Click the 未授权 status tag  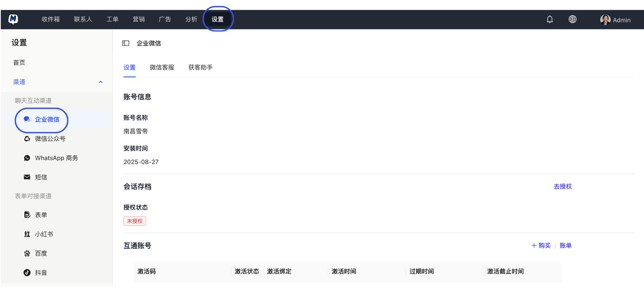135,221
